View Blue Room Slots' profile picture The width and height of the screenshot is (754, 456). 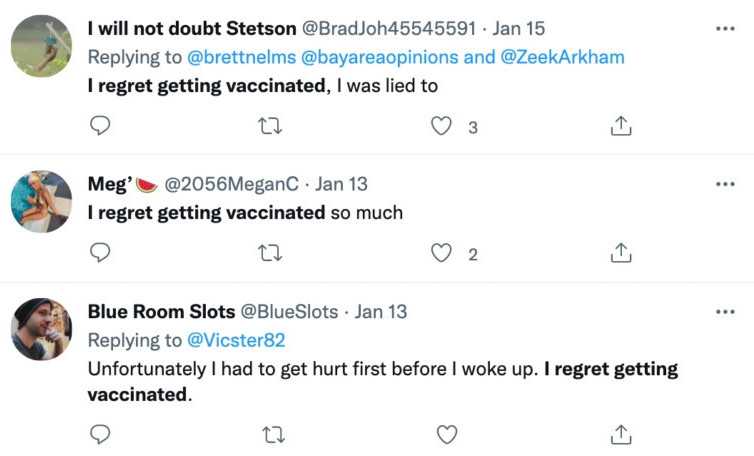point(41,328)
